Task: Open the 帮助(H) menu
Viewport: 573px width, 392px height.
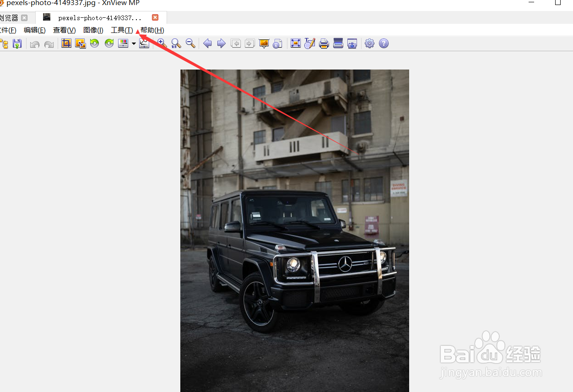Action: click(x=152, y=30)
